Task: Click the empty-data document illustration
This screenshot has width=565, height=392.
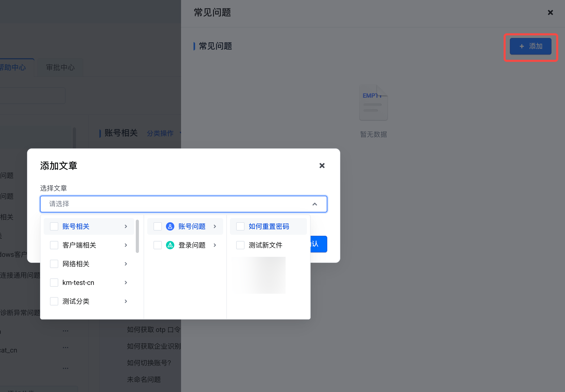Action: click(x=373, y=103)
